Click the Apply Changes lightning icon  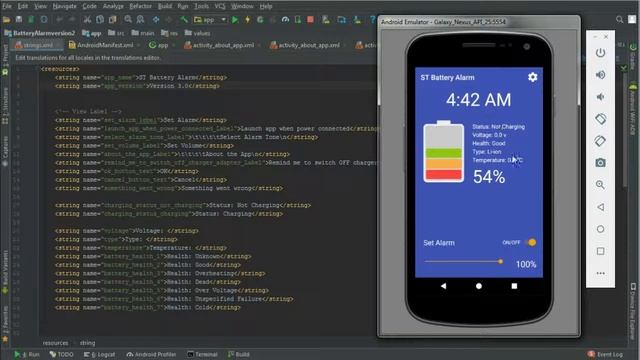click(x=247, y=19)
